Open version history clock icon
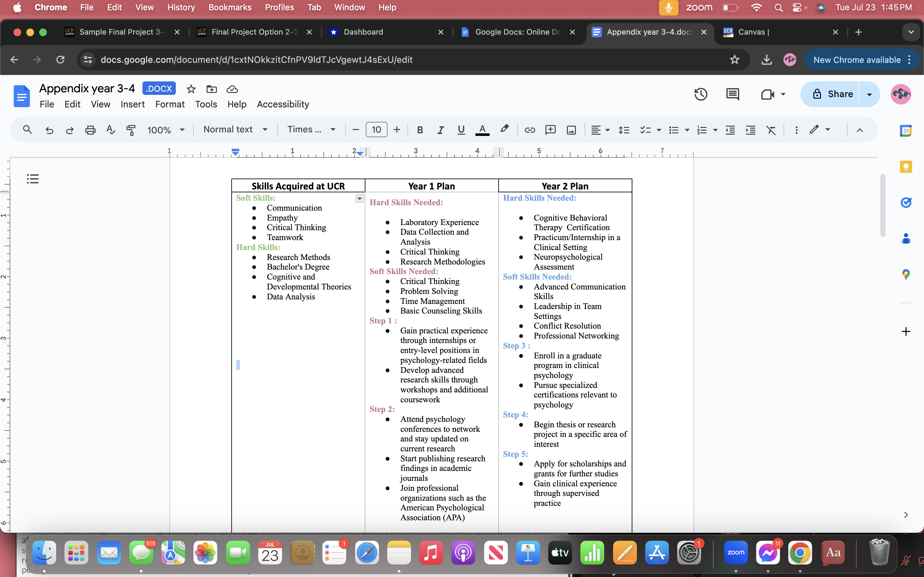 click(701, 94)
